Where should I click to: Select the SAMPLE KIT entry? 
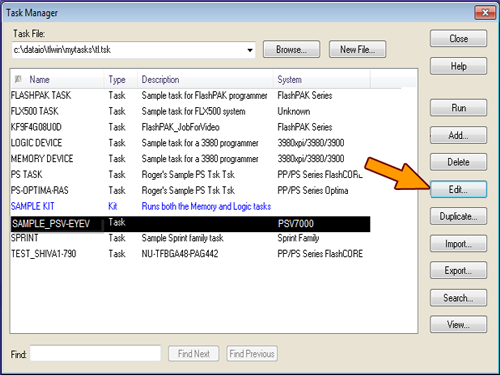pos(190,206)
